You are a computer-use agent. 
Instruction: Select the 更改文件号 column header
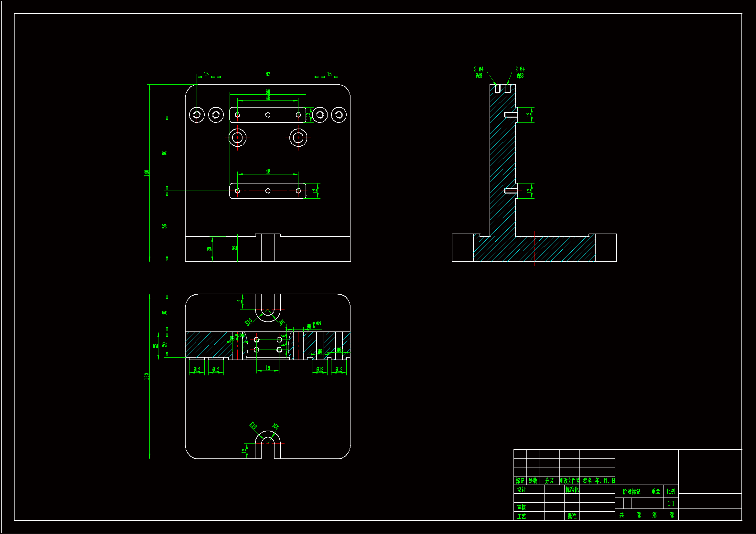point(569,481)
